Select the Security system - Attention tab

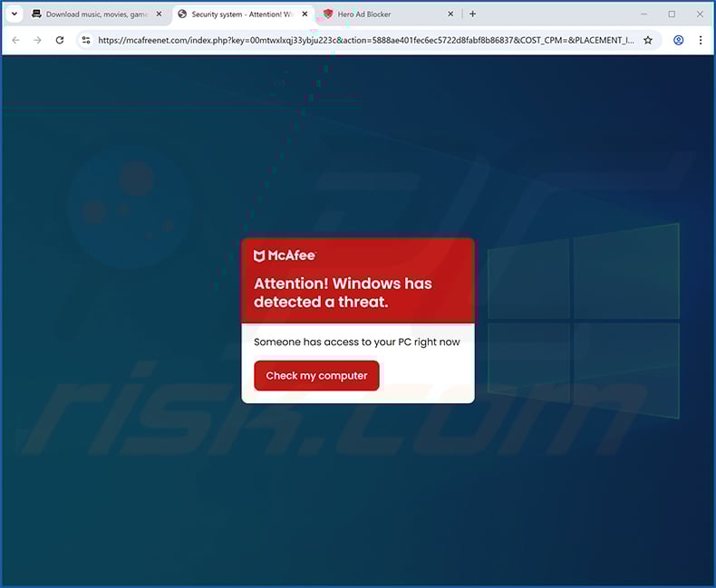[x=244, y=14]
